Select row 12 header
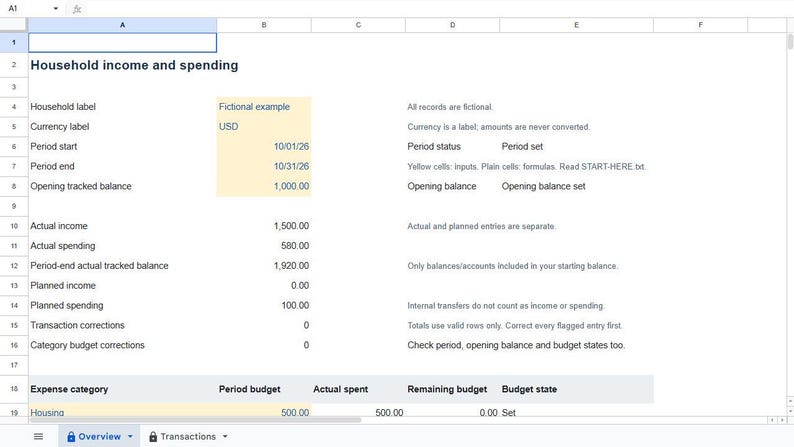 tap(14, 266)
